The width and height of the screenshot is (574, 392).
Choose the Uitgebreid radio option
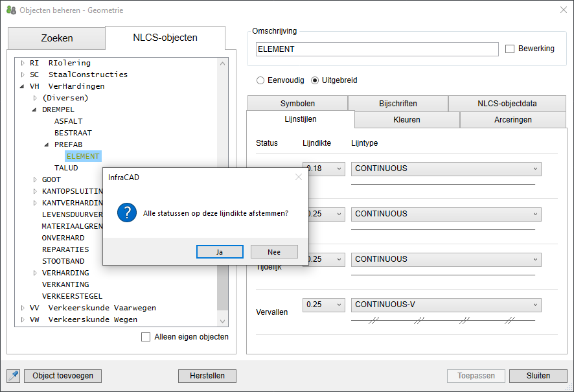[x=316, y=81]
